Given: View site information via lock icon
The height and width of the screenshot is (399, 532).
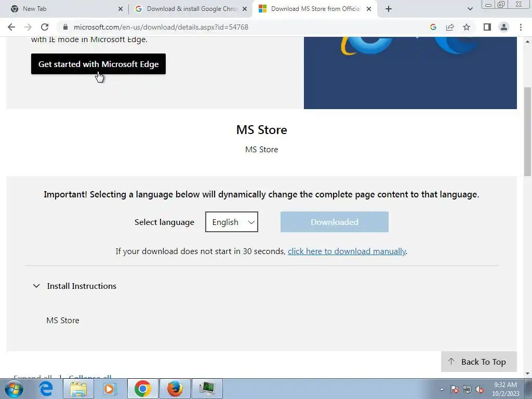Looking at the screenshot, I should 65,27.
